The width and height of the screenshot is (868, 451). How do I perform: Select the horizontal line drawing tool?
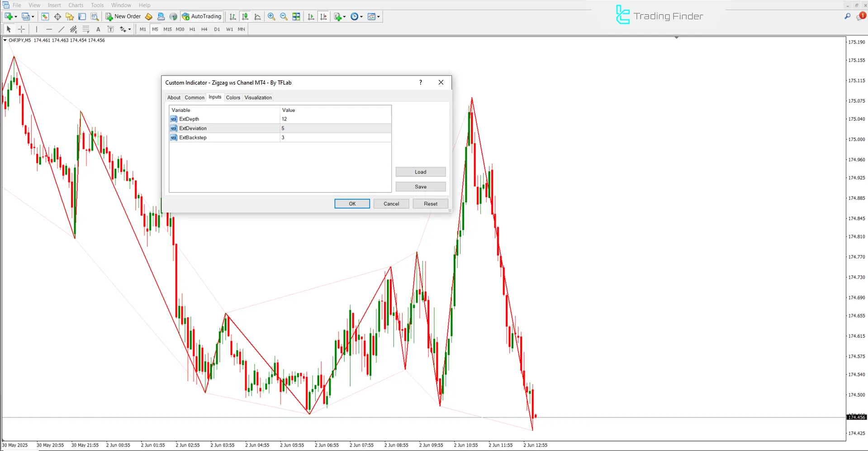[49, 29]
